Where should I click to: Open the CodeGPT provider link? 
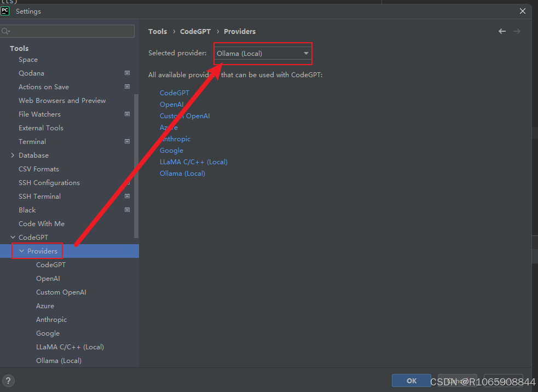[174, 93]
